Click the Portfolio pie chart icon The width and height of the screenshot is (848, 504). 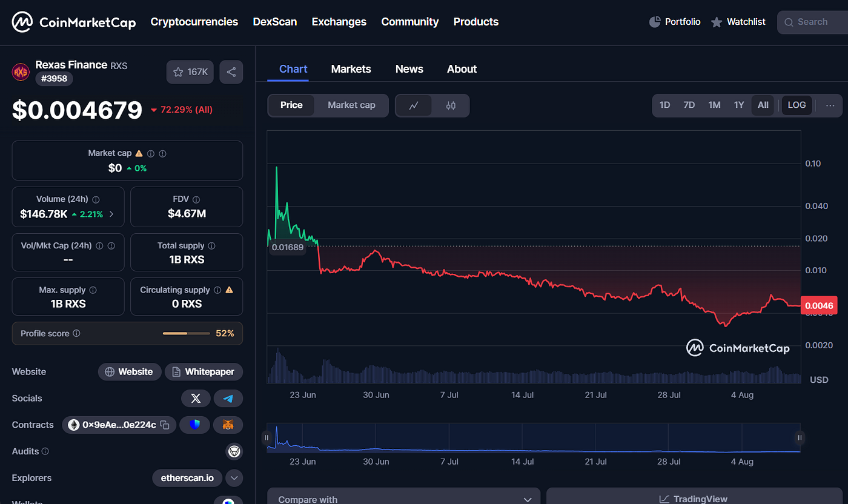655,22
